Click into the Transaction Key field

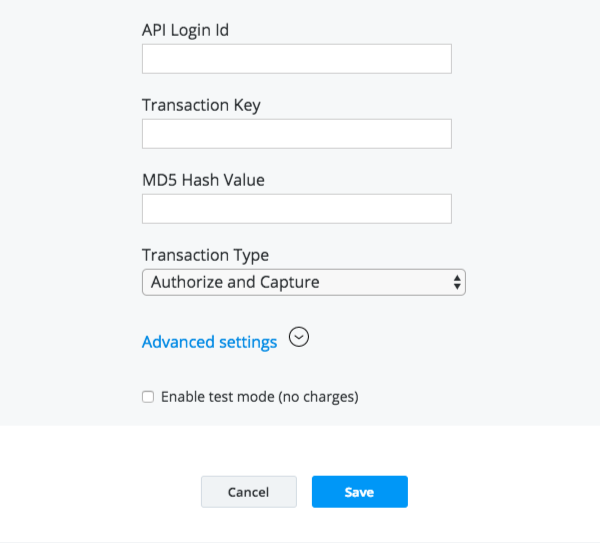click(x=296, y=134)
